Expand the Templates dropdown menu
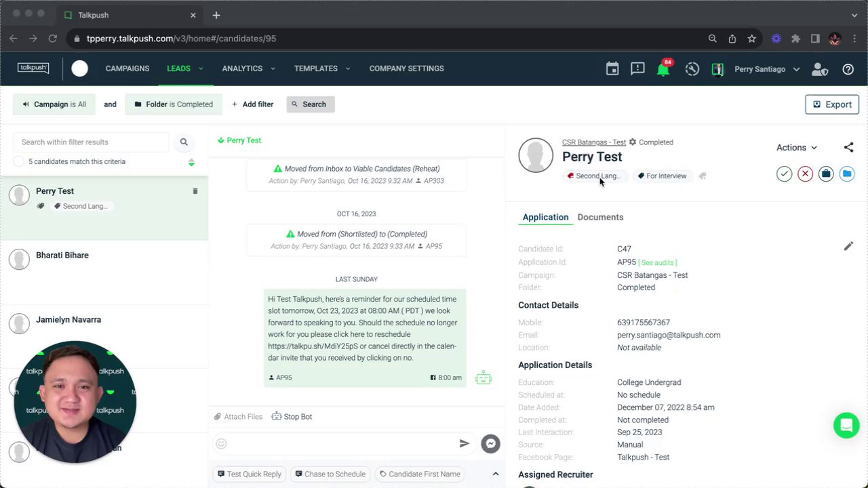Screen dimensions: 868x488 [322, 68]
